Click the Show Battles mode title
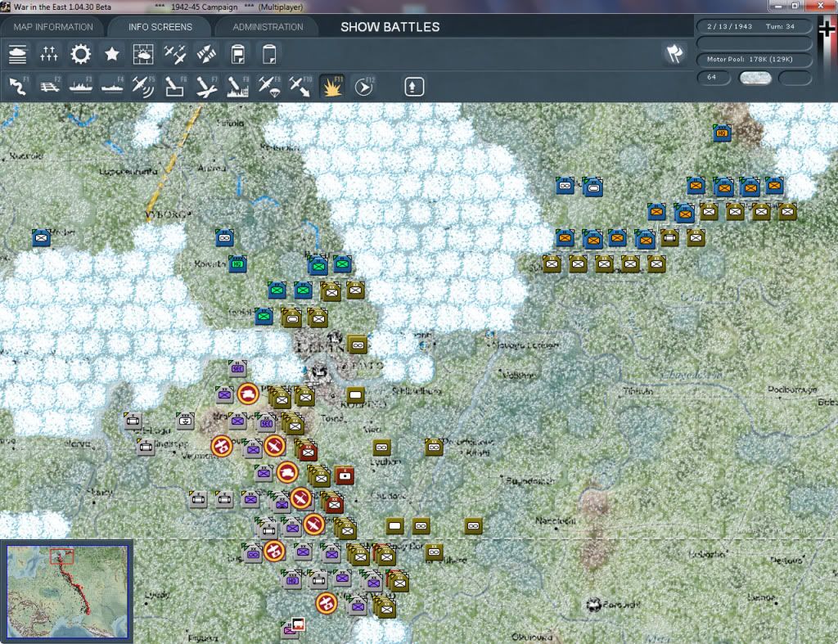 [390, 27]
